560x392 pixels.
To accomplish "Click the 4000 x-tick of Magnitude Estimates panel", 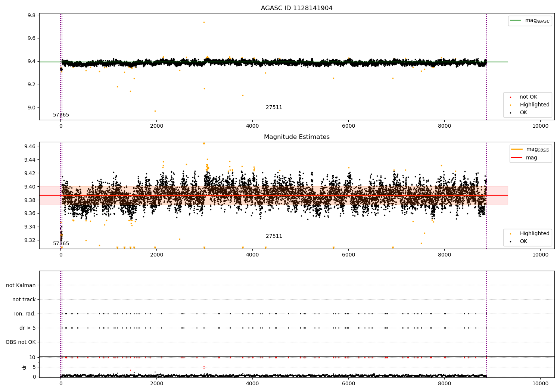I will (252, 255).
